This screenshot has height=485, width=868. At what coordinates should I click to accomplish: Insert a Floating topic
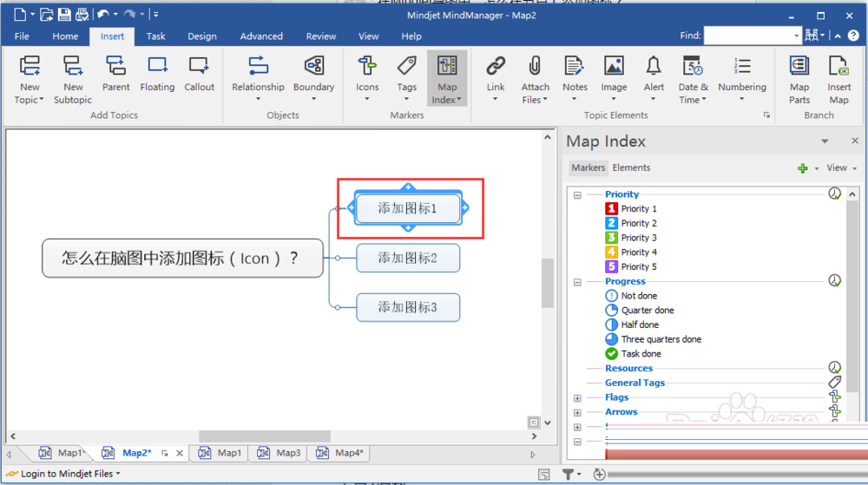coord(157,74)
